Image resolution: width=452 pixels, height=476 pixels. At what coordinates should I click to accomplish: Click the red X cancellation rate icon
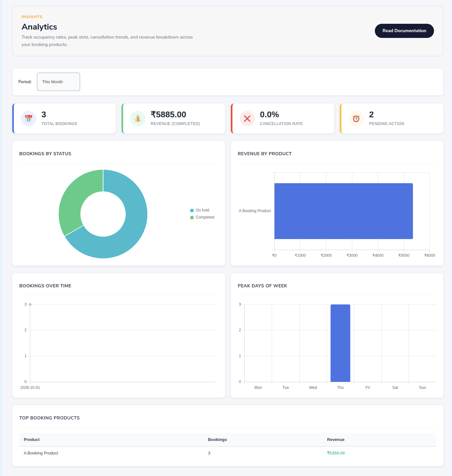(247, 119)
